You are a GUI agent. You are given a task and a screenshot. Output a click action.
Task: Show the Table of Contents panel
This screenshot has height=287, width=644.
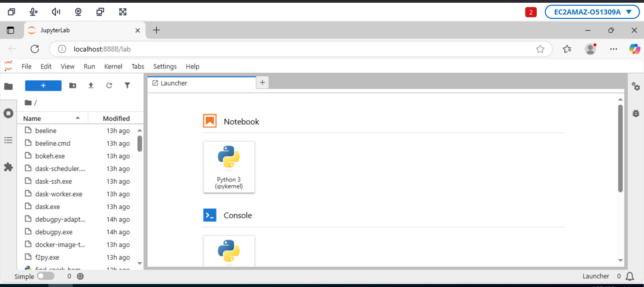click(8, 140)
